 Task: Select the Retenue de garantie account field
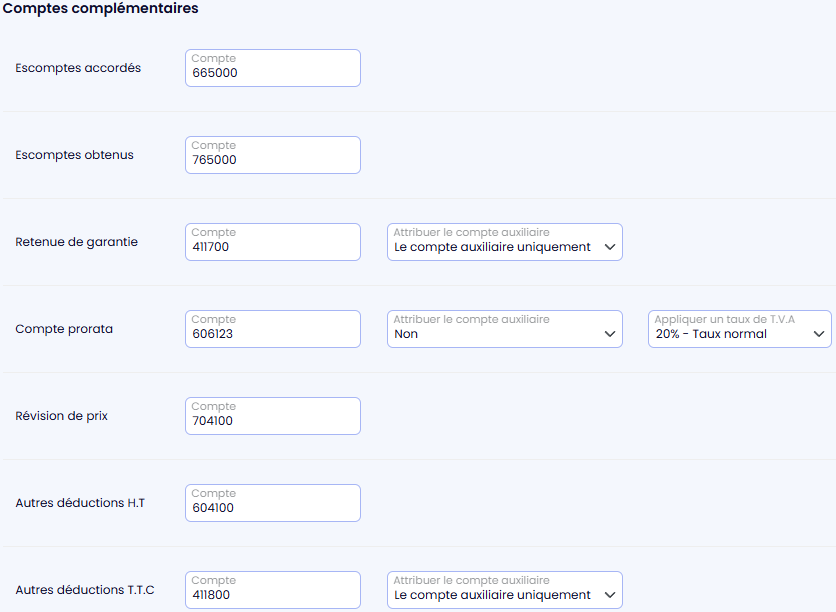(272, 242)
